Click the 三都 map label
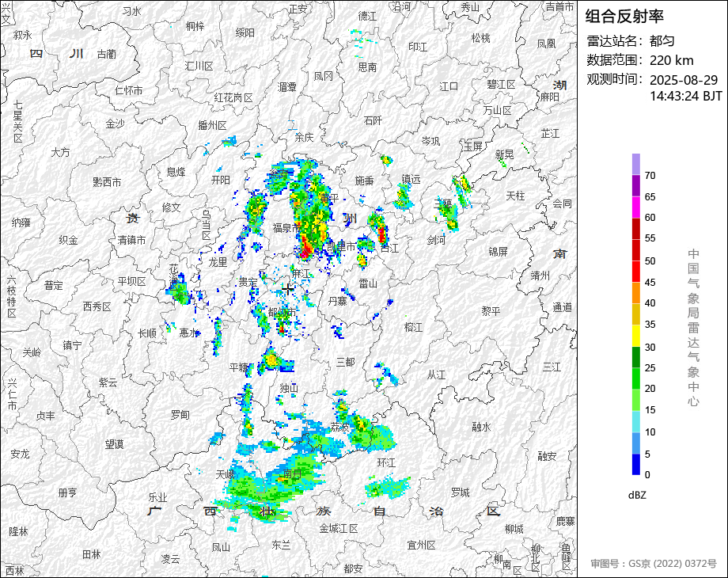 point(346,362)
